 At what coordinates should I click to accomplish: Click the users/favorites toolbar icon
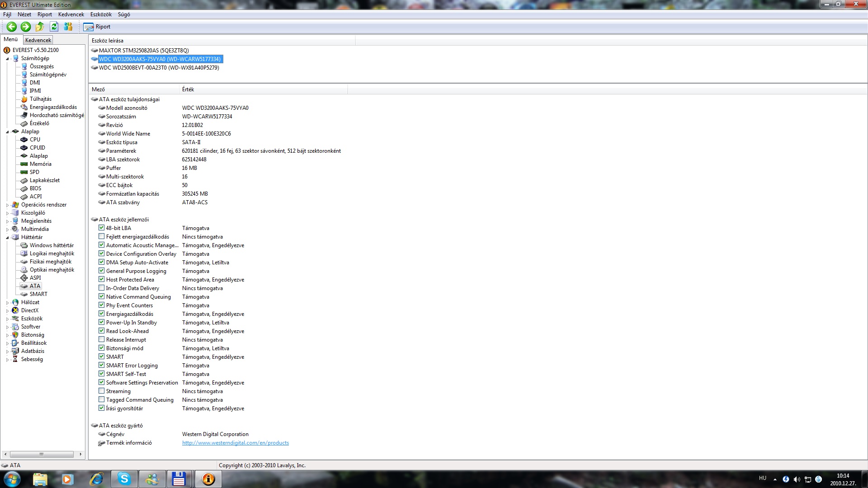coord(68,27)
